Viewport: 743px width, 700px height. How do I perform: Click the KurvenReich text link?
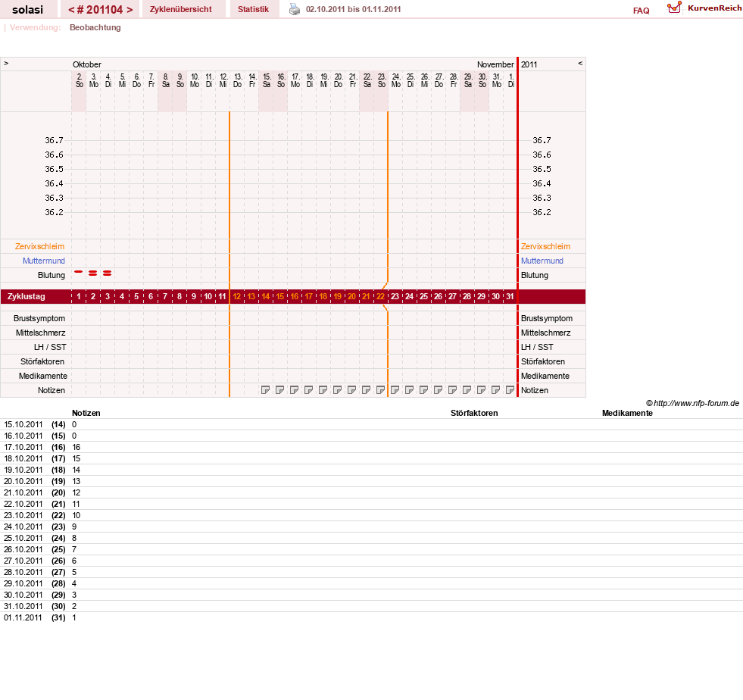[714, 8]
